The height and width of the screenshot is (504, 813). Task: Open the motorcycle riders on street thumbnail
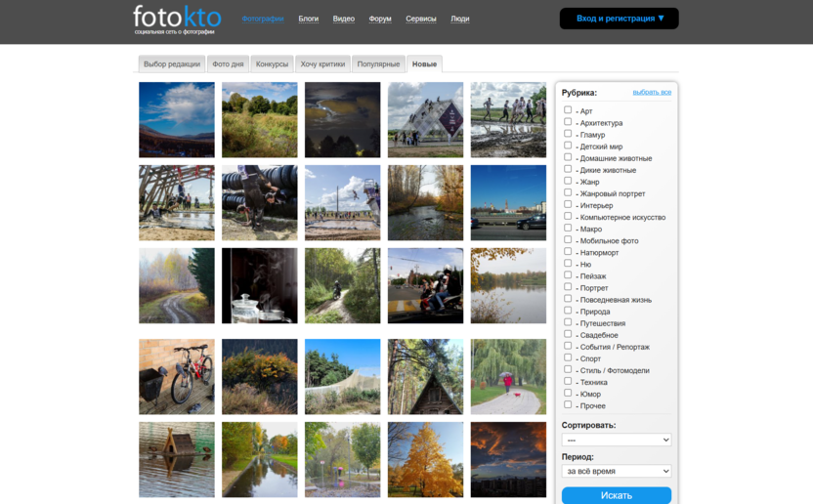click(x=426, y=286)
